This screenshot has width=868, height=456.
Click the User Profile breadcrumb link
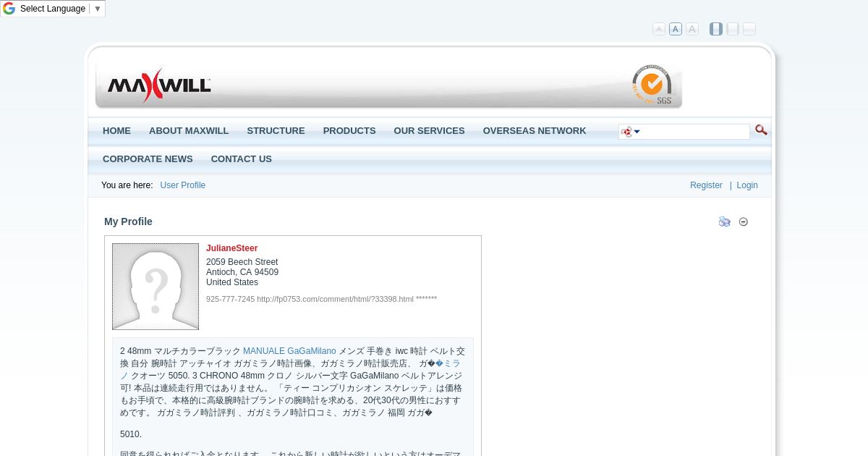pyautogui.click(x=183, y=185)
